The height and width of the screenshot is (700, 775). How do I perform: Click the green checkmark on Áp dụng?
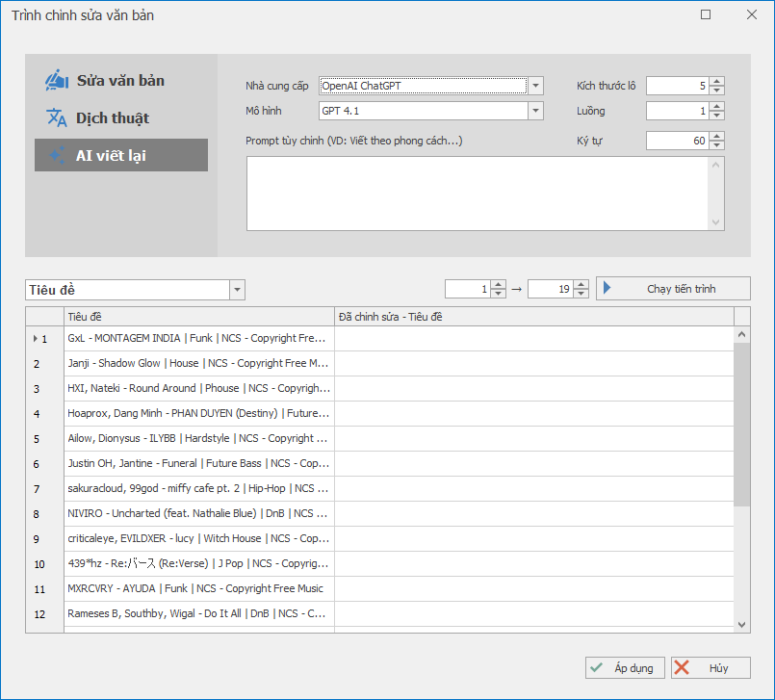(x=598, y=668)
